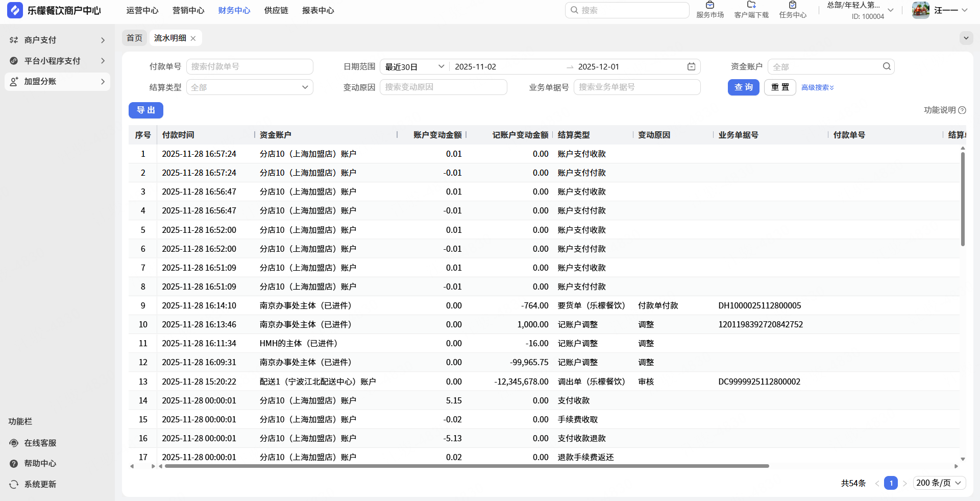Click the horizontal table scrollbar
The image size is (980, 501).
[466, 466]
